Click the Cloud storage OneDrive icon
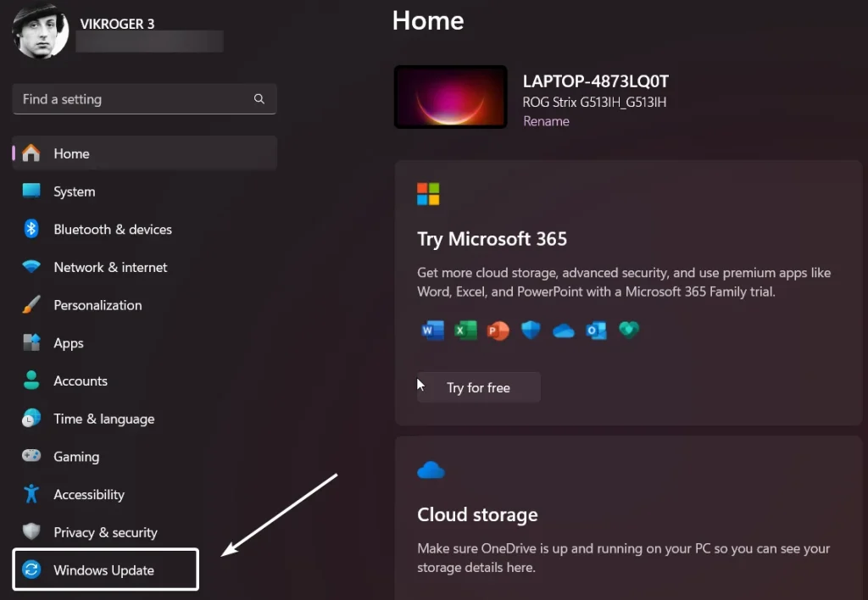868x600 pixels. (431, 470)
